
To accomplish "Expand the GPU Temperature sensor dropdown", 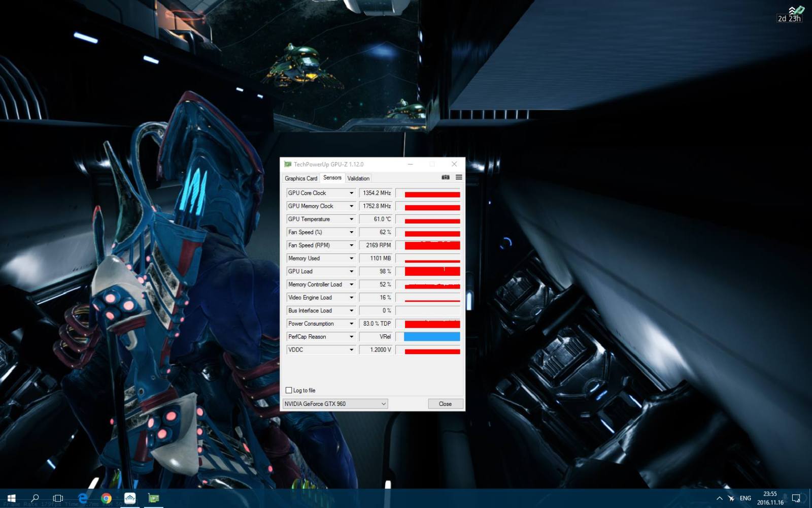I will (351, 219).
